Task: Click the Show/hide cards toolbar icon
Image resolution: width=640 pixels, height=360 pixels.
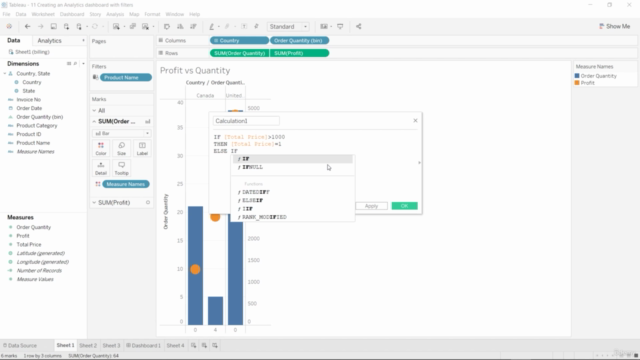Action: point(324,27)
